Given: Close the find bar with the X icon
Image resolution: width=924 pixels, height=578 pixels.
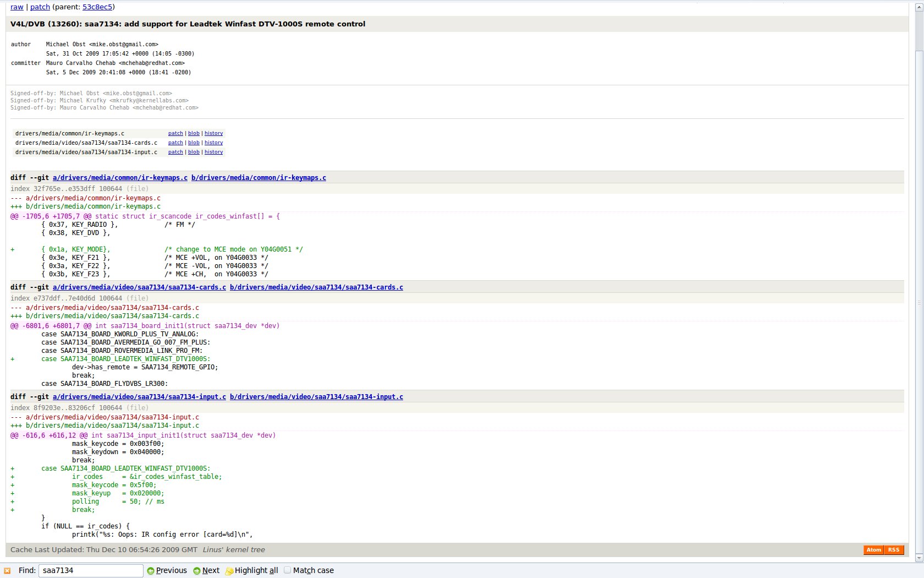Looking at the screenshot, I should click(7, 571).
